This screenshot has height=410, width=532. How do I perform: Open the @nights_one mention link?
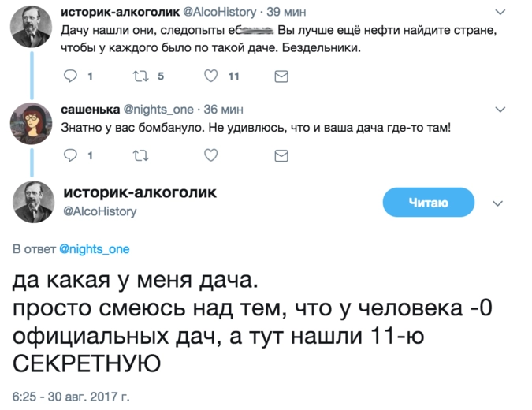(95, 249)
